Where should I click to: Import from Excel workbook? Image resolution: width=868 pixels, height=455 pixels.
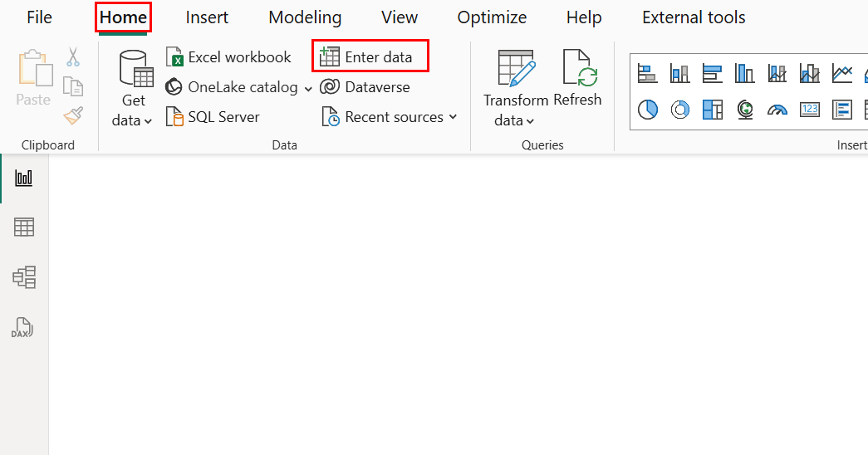coord(228,57)
